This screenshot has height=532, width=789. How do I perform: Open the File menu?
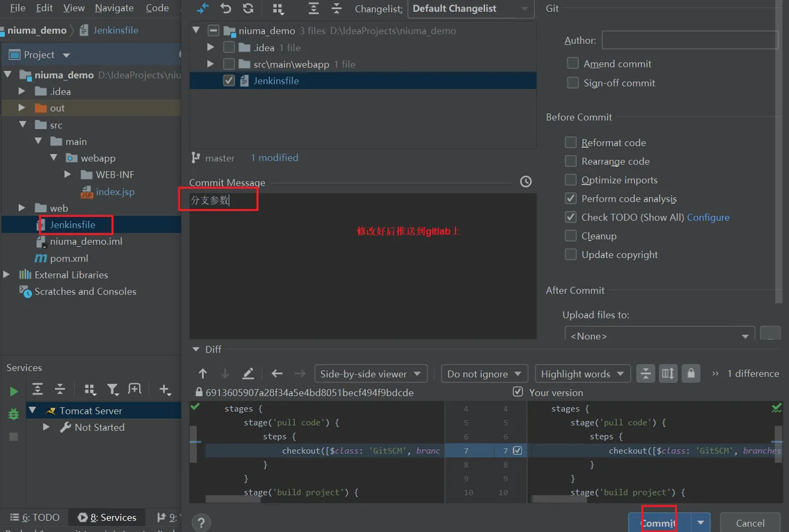17,8
